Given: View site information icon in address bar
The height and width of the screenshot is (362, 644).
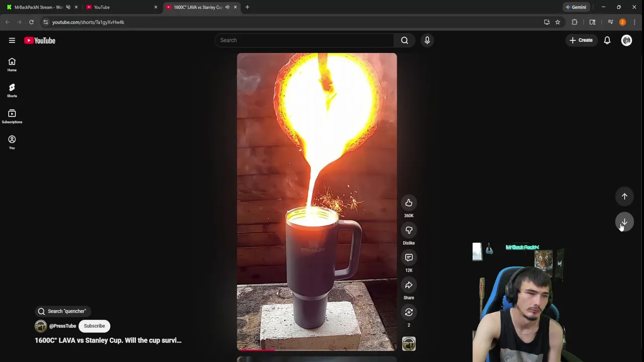Looking at the screenshot, I should [x=46, y=22].
